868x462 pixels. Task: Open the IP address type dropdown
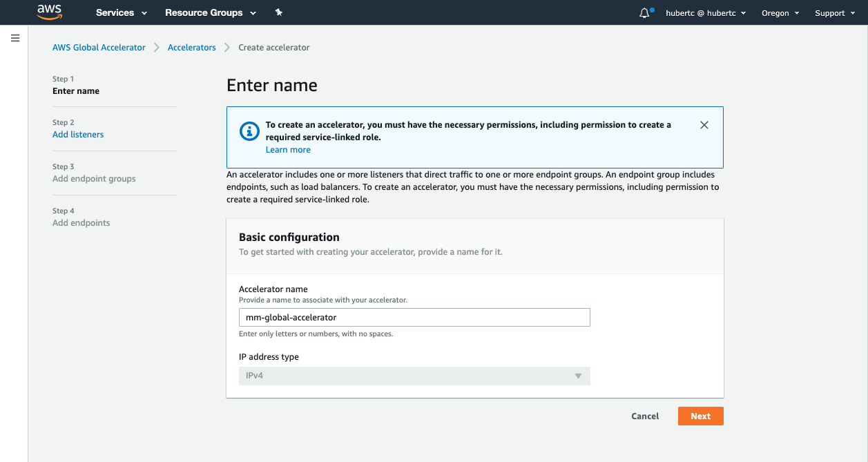pyautogui.click(x=414, y=376)
